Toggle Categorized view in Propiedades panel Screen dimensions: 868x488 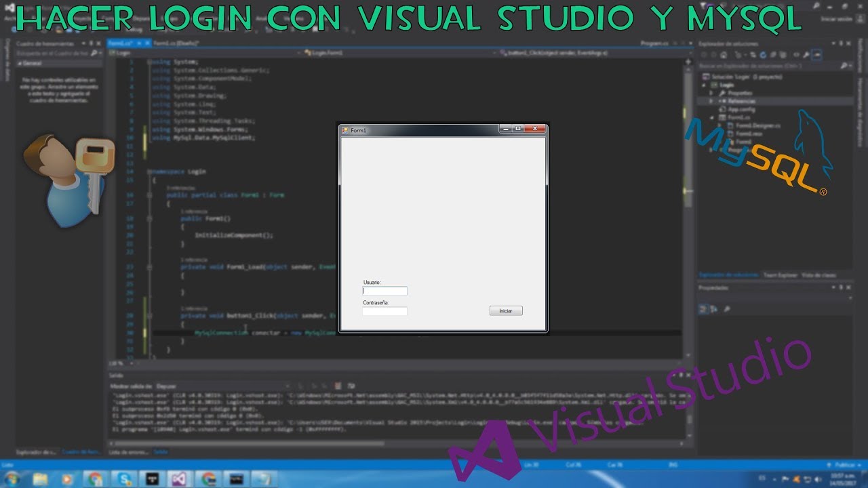point(704,309)
